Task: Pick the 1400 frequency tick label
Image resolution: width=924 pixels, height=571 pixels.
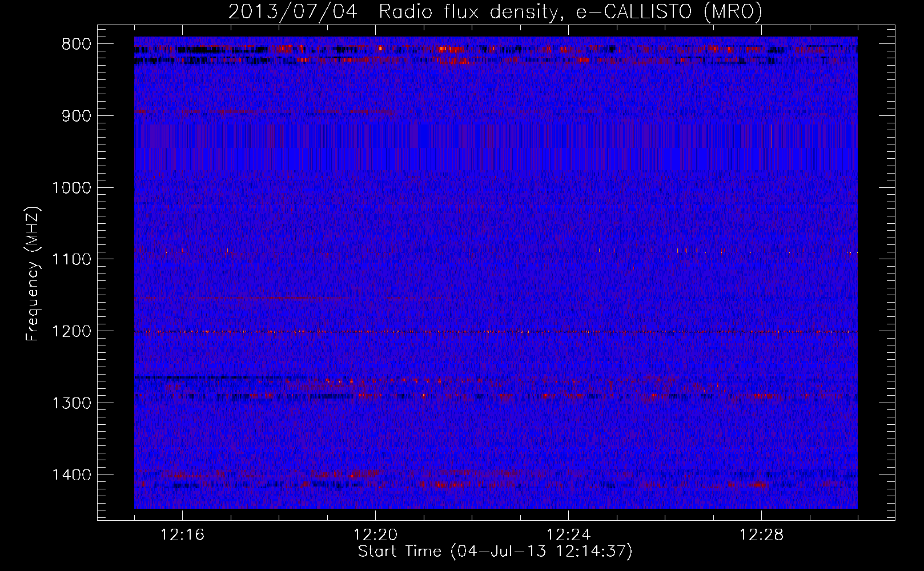Action: point(72,475)
